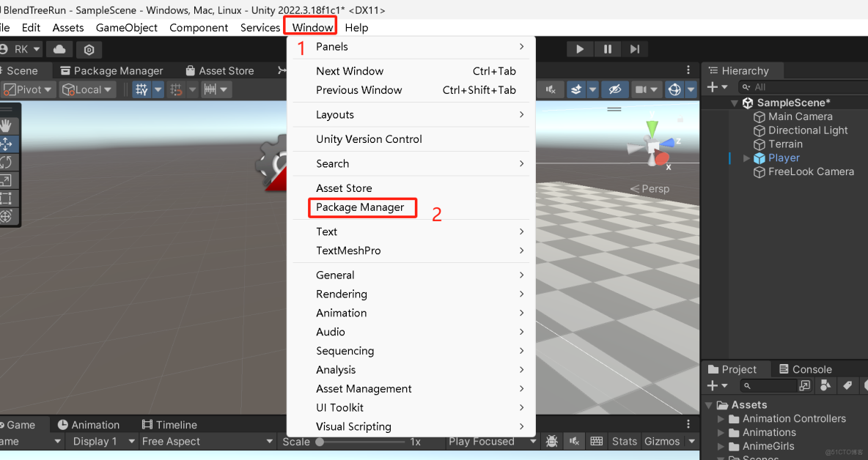Click the Stats button in Game view
Image resolution: width=868 pixels, height=460 pixels.
[624, 441]
